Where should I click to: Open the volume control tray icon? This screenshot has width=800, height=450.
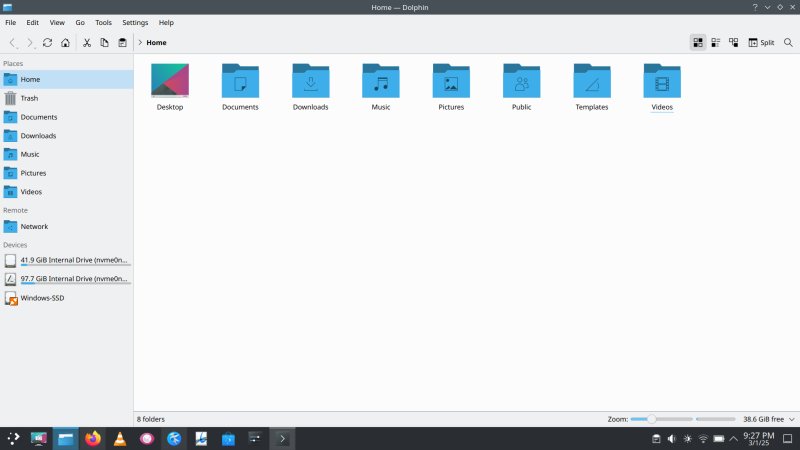coord(672,439)
